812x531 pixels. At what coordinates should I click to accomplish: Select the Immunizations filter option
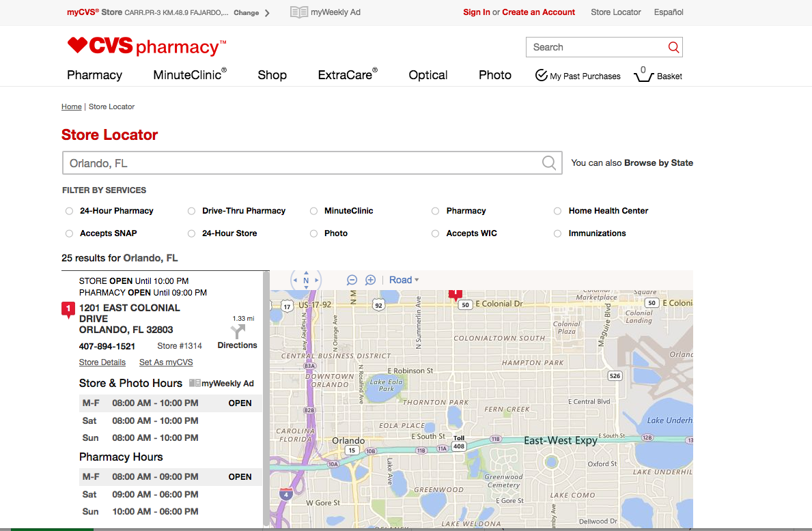(x=557, y=233)
